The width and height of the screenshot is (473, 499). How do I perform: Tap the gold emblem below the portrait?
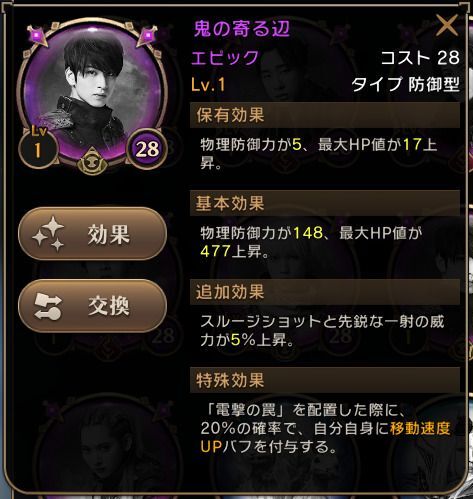tap(92, 162)
